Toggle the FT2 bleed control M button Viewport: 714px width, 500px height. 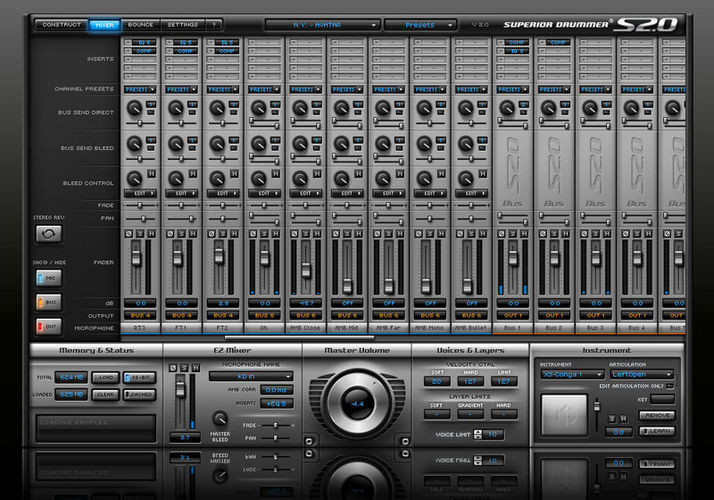click(x=235, y=173)
